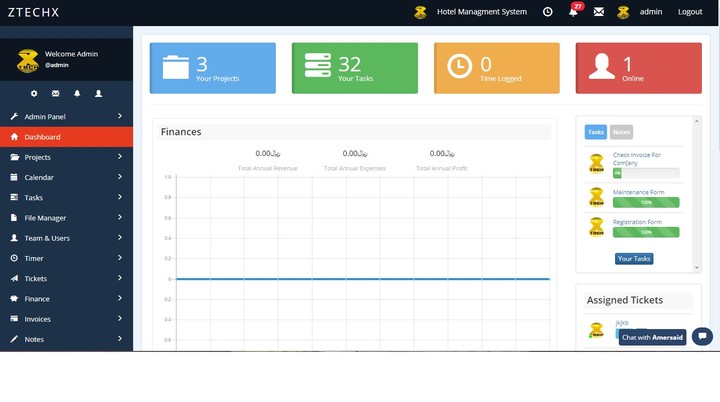Click the Team & Users person icon

point(14,238)
